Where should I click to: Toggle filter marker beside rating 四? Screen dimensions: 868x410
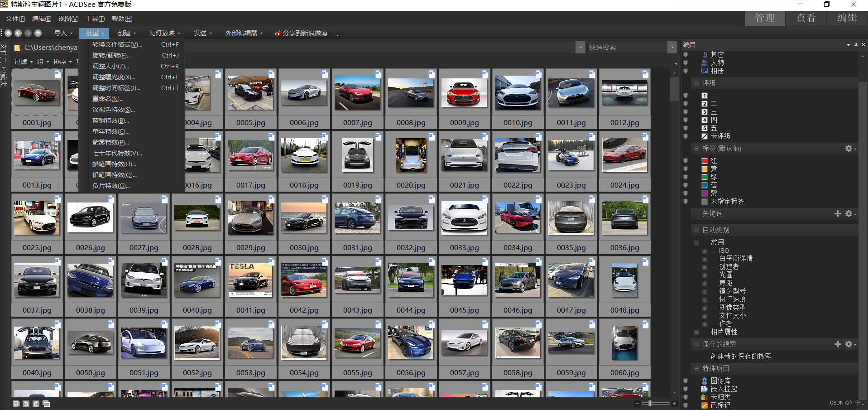686,120
